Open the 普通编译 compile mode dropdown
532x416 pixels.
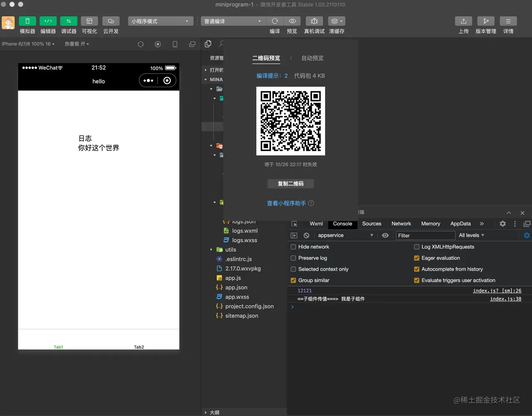232,21
